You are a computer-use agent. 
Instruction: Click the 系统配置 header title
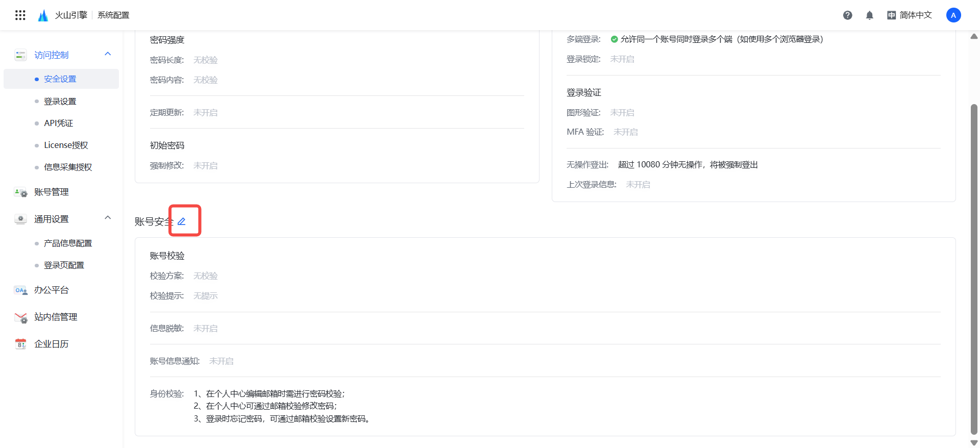(113, 15)
